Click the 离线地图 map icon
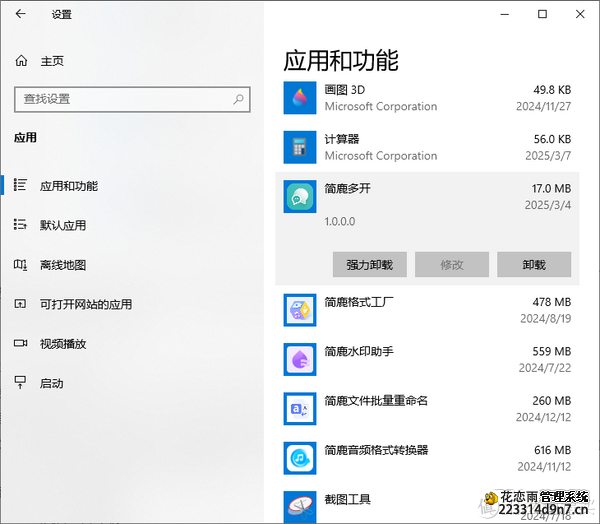 click(x=20, y=264)
